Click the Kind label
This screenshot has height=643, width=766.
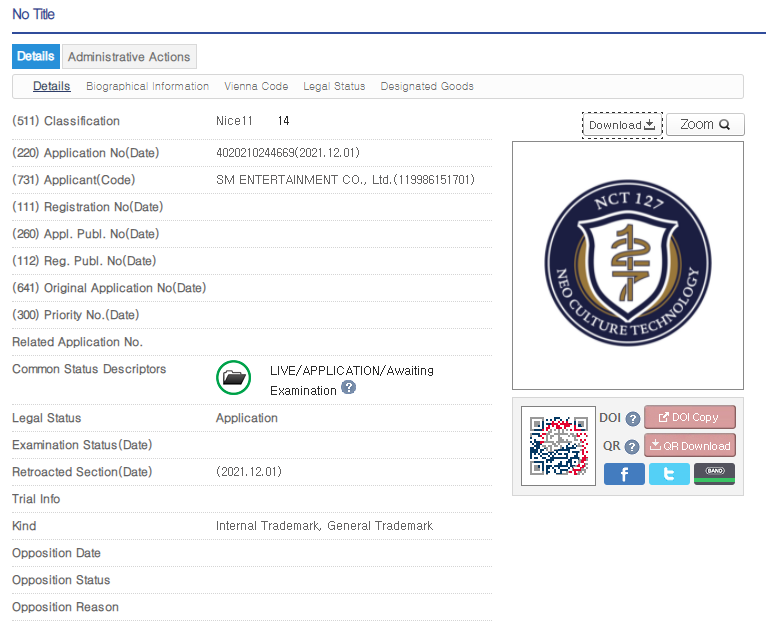(x=24, y=526)
